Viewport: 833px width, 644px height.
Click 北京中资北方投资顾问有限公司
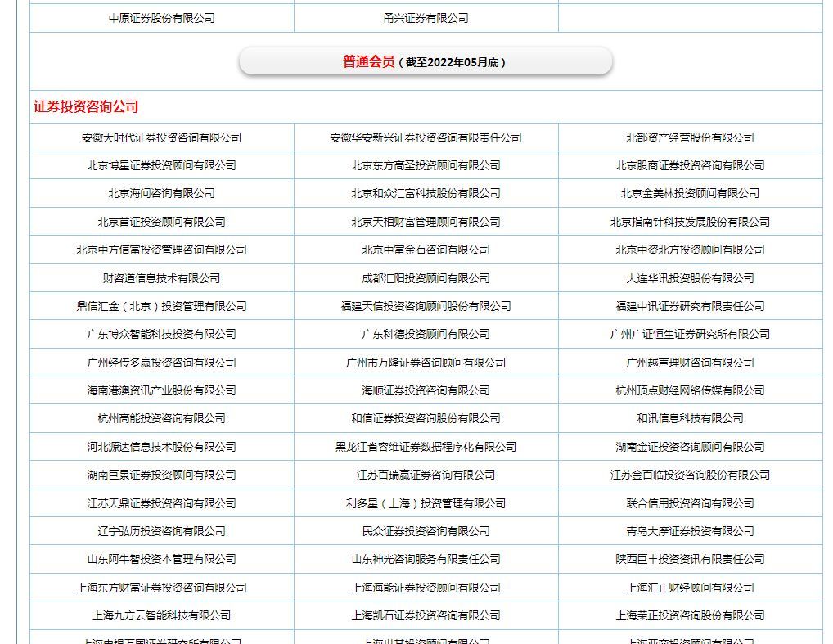[x=690, y=250]
